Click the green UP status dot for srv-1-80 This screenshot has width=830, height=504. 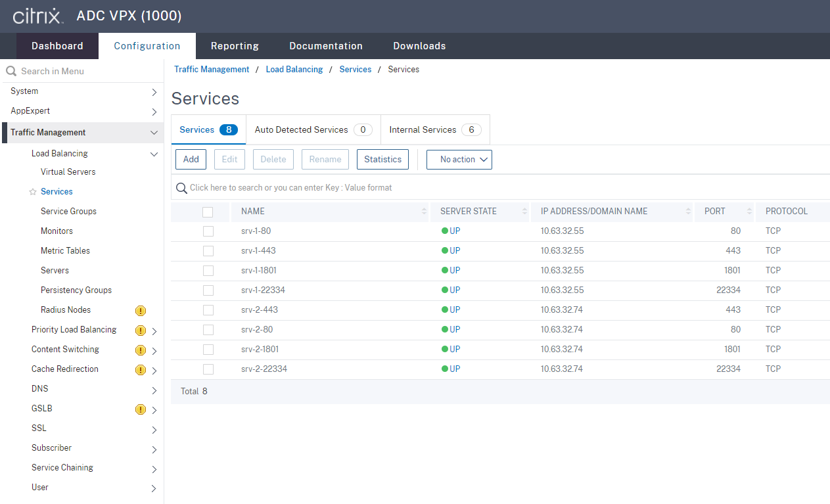point(444,231)
